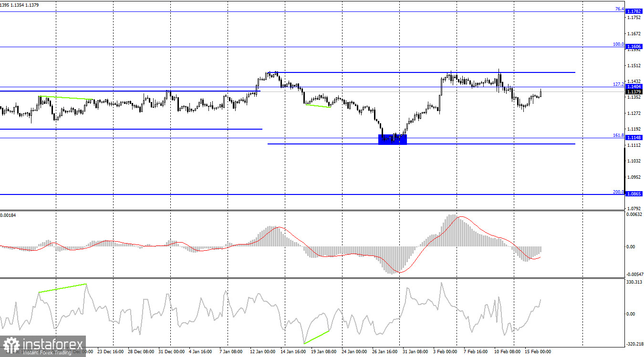Click the MACD value 0.00184 label
The width and height of the screenshot is (644, 357).
(x=9, y=216)
